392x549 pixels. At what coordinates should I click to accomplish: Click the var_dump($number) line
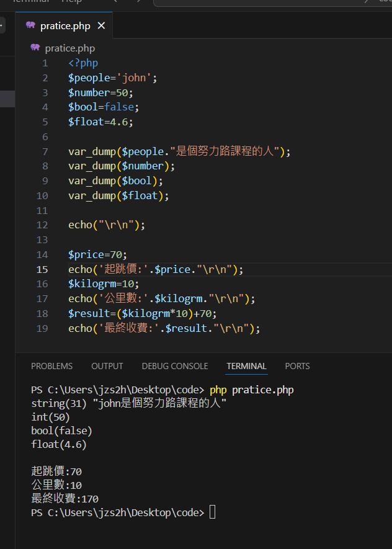(x=122, y=166)
